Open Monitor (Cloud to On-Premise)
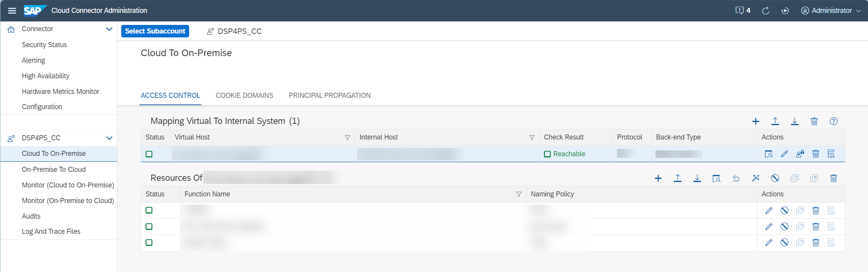Screen dimensions: 868x272 (x=68, y=185)
